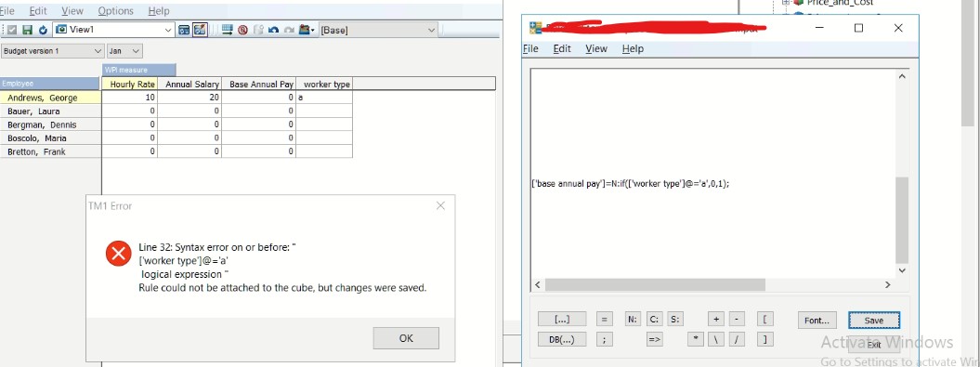This screenshot has width=980, height=367.
Task: Click the Hourly Rate column header
Action: (x=130, y=85)
